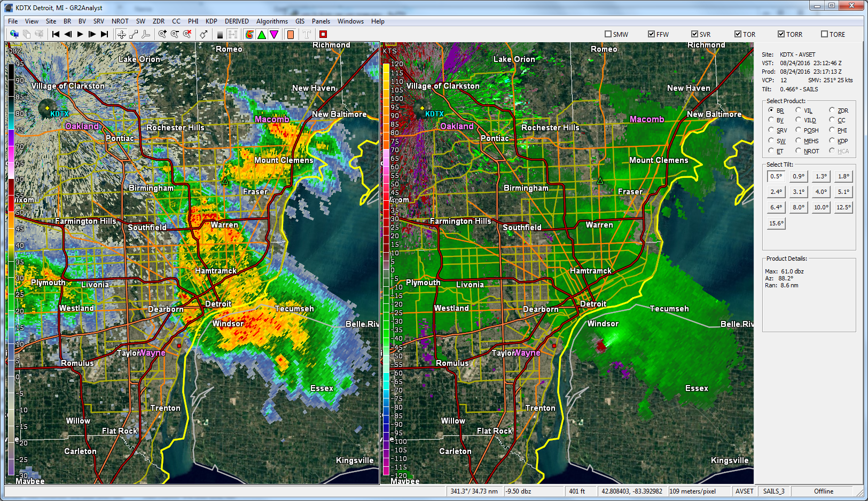This screenshot has height=501, width=868.
Task: Click the 109 meters/pixel status text
Action: tap(692, 491)
